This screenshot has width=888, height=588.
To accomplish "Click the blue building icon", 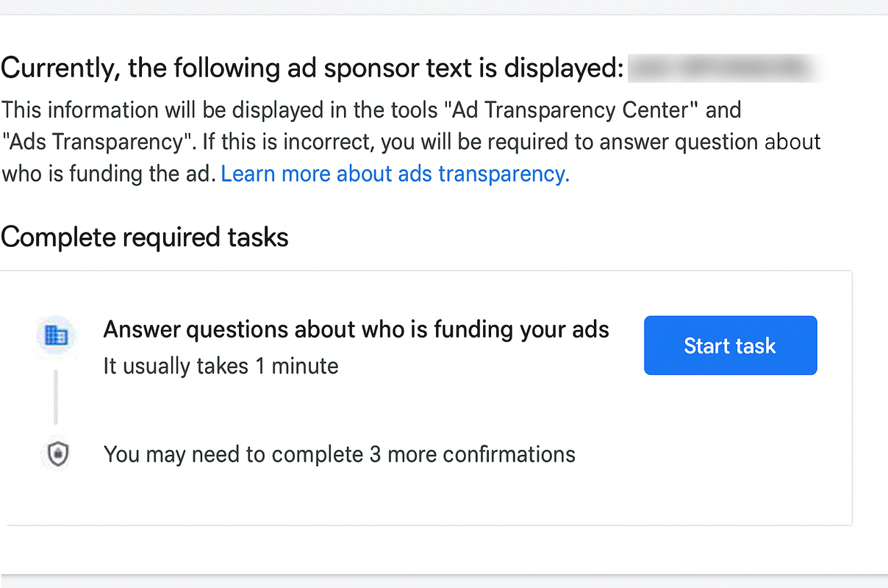I will (x=56, y=336).
